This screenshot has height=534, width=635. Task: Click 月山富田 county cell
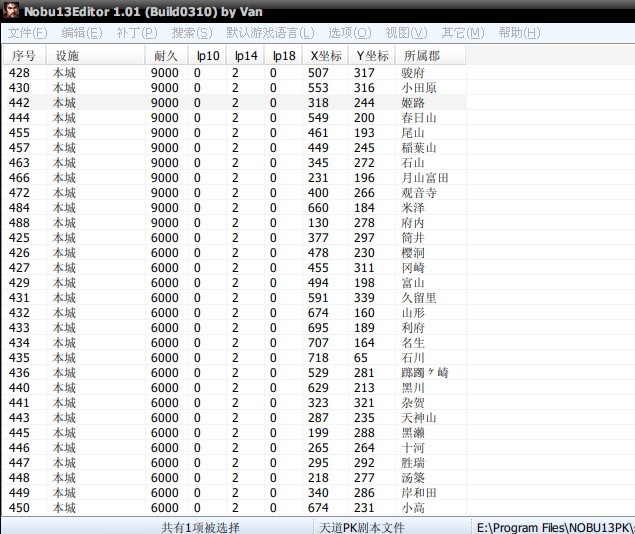click(x=425, y=178)
